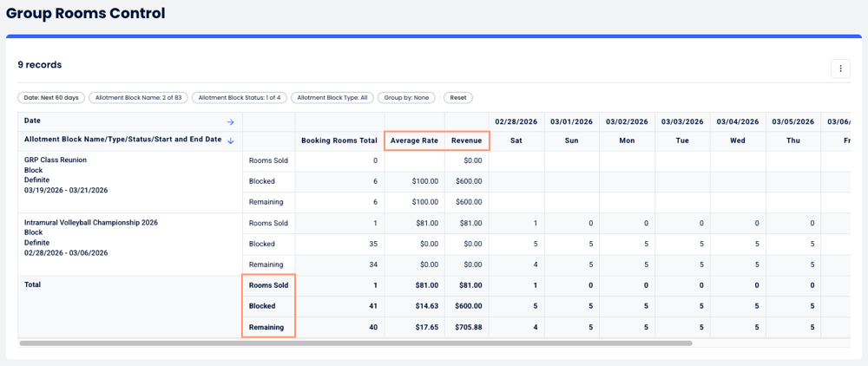Select the Intramural Volleyball Championship 2026 block
The image size is (868, 366).
pos(91,223)
